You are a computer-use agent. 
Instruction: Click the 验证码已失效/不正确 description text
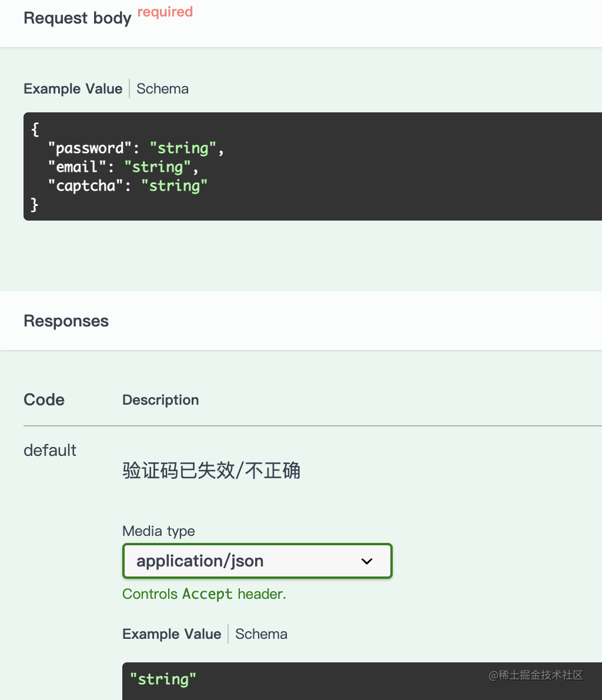(211, 471)
